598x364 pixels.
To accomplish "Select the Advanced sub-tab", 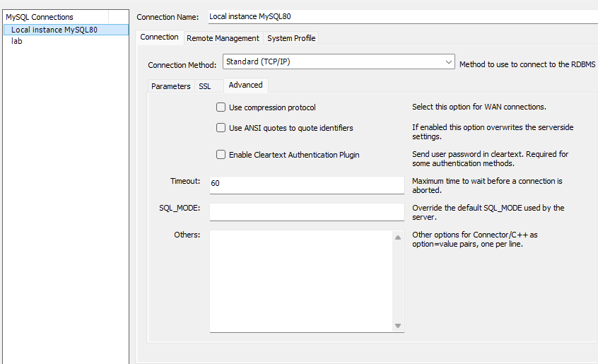I will [245, 86].
